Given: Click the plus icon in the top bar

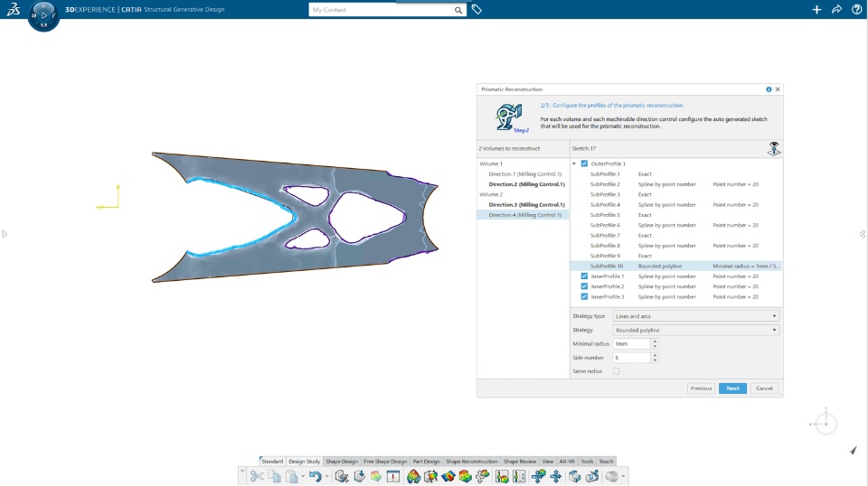Looking at the screenshot, I should (x=816, y=9).
